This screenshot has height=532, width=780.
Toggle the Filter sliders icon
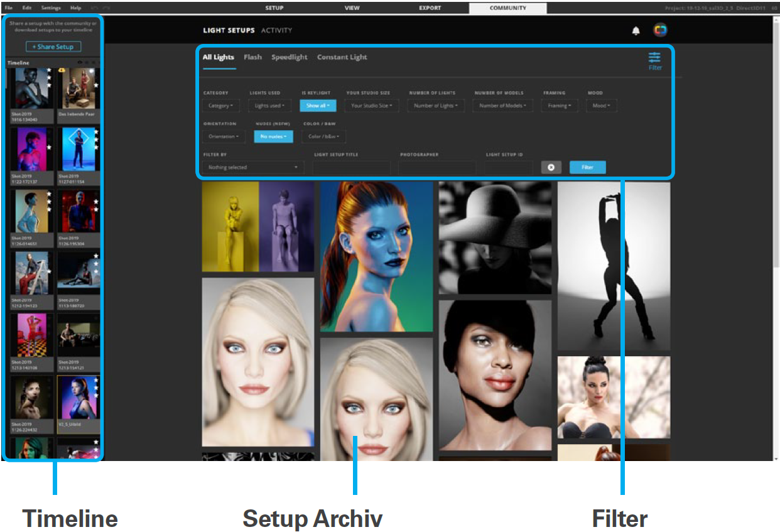click(654, 58)
